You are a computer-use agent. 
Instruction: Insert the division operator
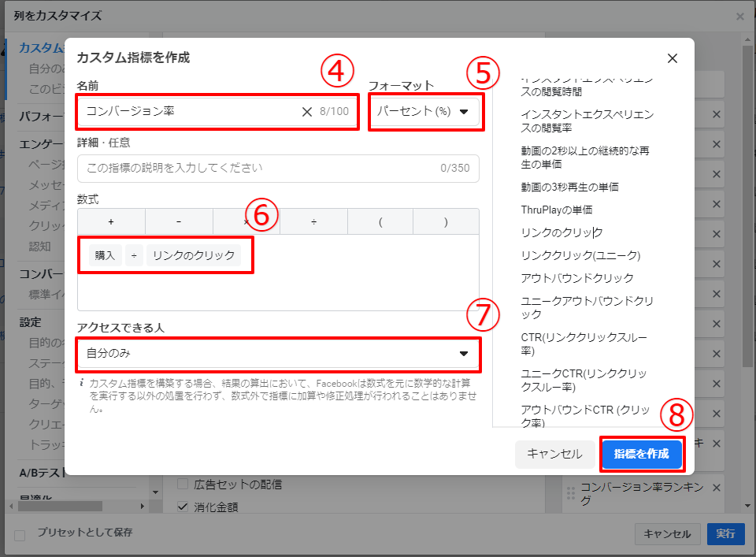click(x=313, y=222)
